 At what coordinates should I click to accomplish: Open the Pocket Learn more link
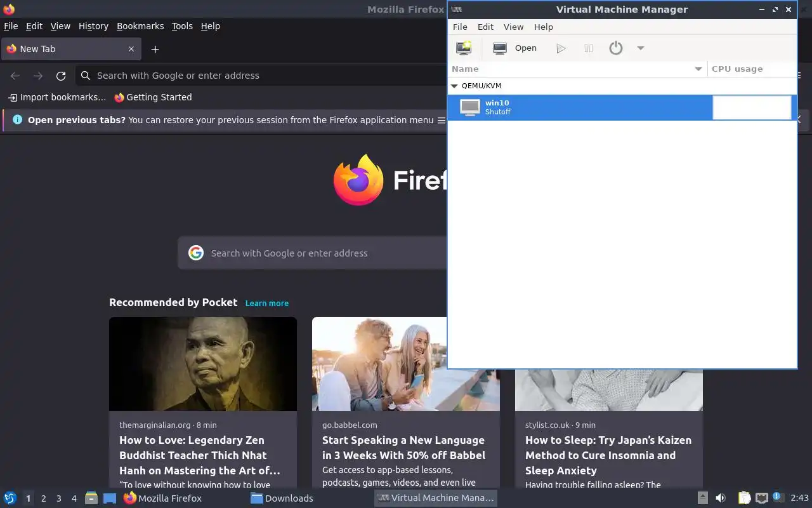pos(267,303)
